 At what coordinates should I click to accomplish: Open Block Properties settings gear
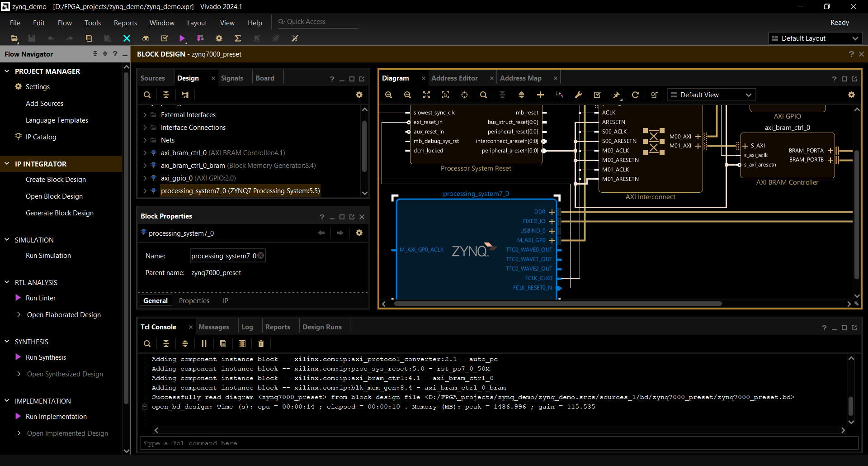[359, 233]
